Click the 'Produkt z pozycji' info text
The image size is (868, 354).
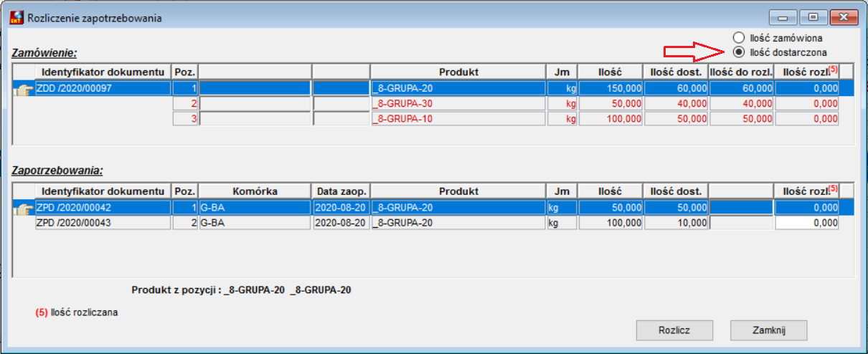click(x=241, y=290)
